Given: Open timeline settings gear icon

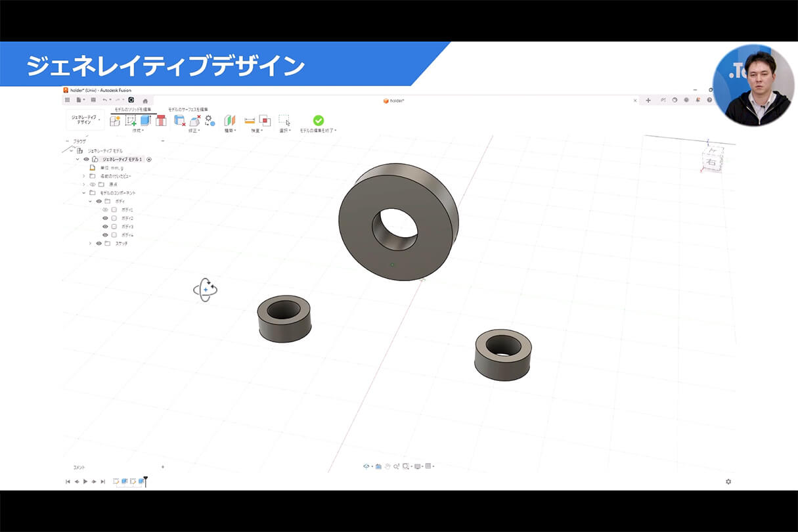Looking at the screenshot, I should pyautogui.click(x=728, y=481).
